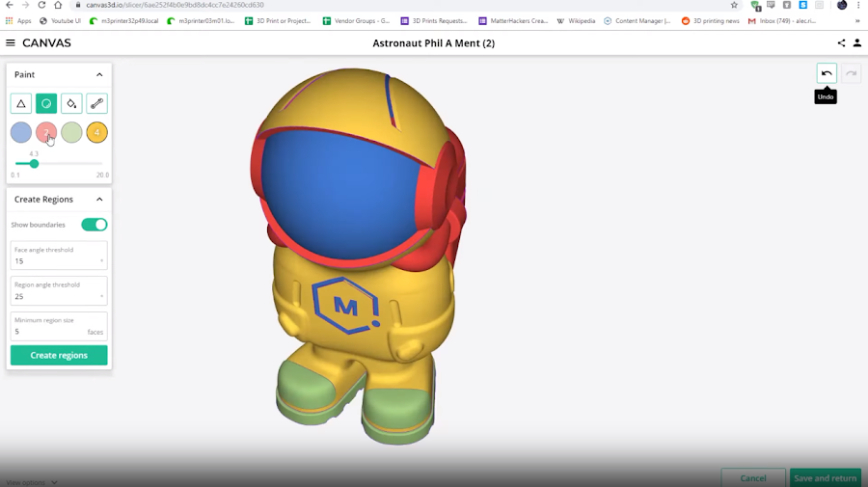Screen dimensions: 868x487
Task: Open the Apps bookmarks shortcut
Action: [18, 21]
